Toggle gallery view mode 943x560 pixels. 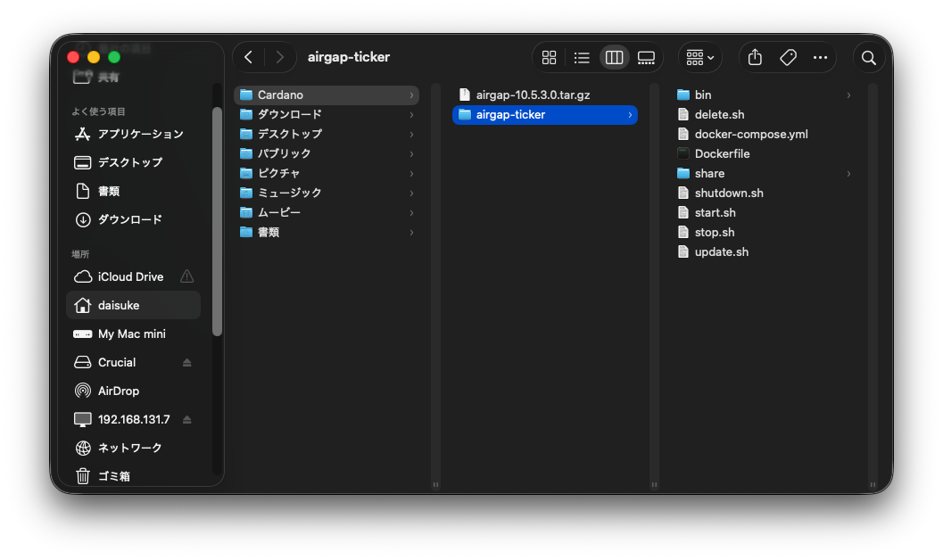tap(646, 57)
